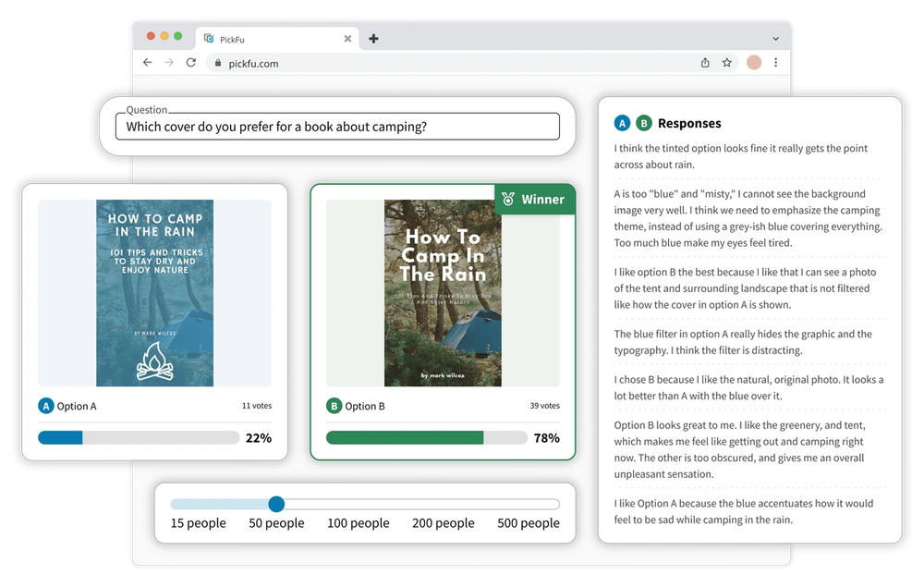Bookmark page with the star icon
Image resolution: width=924 pixels, height=587 pixels.
pyautogui.click(x=726, y=63)
